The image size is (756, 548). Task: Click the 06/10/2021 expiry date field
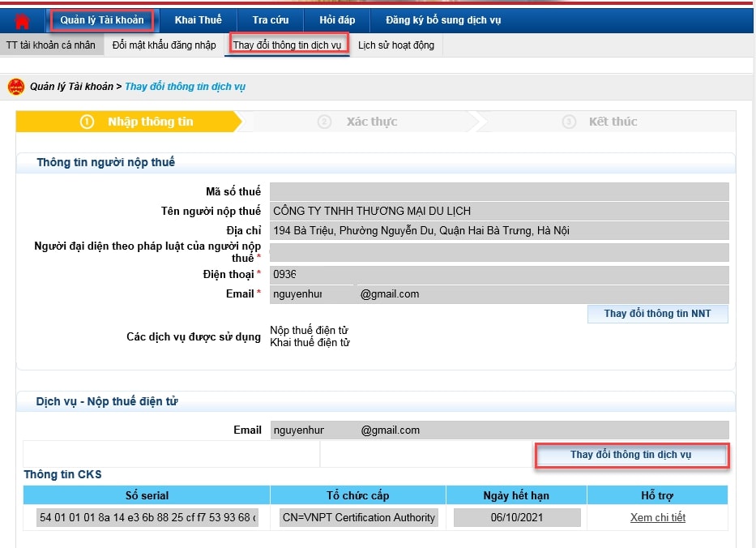[517, 518]
